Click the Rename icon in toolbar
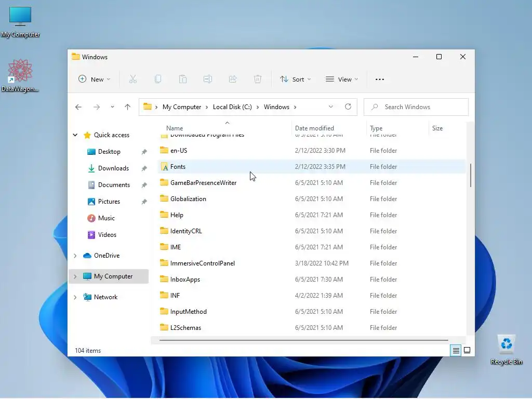The image size is (532, 399). (x=208, y=79)
